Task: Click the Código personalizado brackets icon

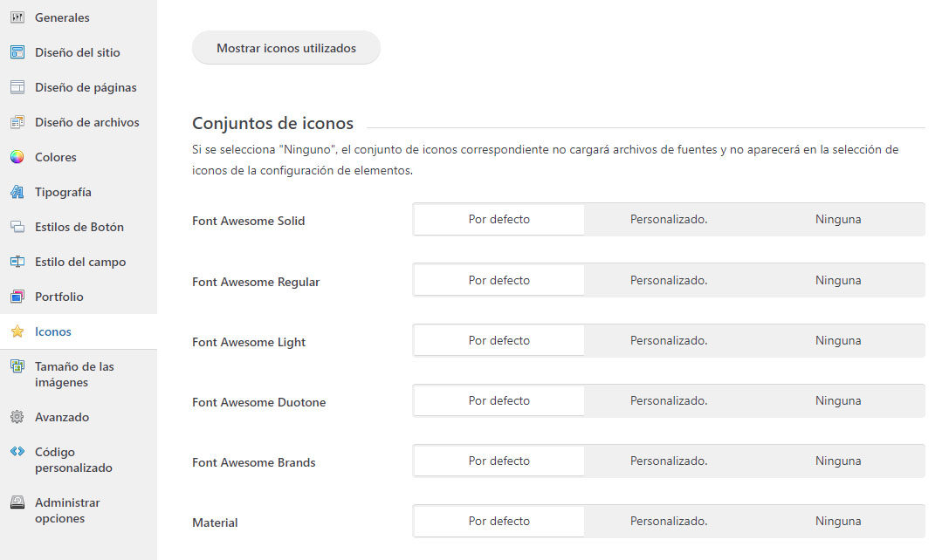Action: coord(17,451)
